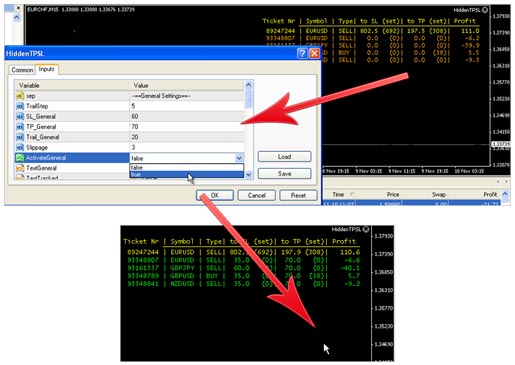The height and width of the screenshot is (365, 515).
Task: Choose 'false' option in the open dropdown list
Action: pyautogui.click(x=186, y=167)
